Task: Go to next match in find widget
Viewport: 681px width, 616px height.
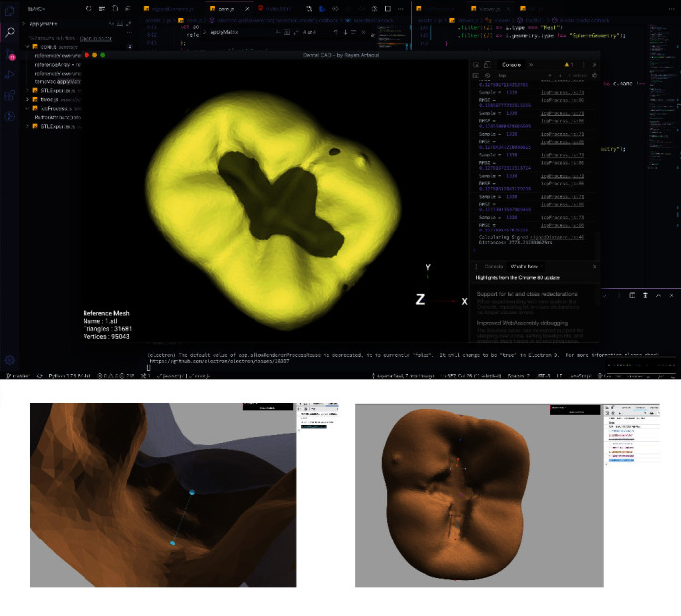Action: tap(345, 32)
